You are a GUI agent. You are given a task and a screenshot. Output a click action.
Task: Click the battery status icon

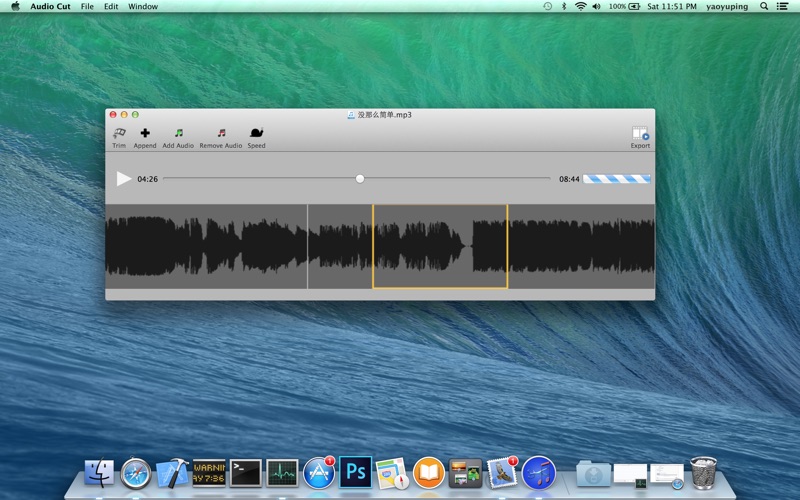point(634,6)
